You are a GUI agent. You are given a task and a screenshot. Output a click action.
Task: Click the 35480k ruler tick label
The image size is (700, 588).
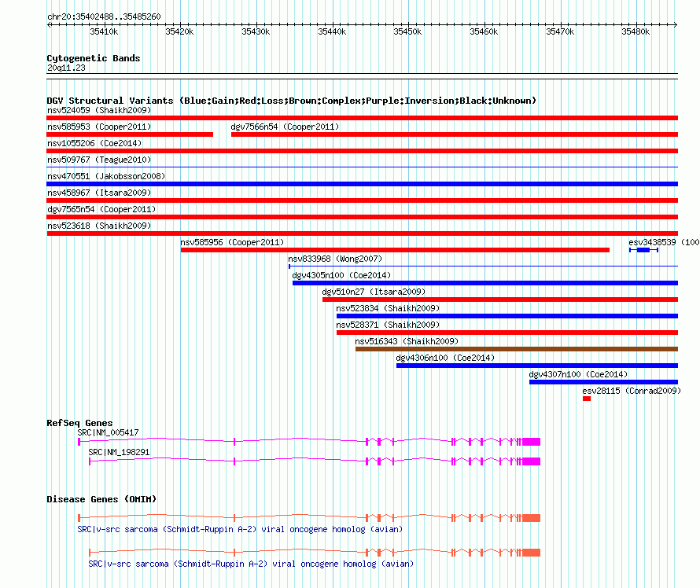[x=636, y=31]
